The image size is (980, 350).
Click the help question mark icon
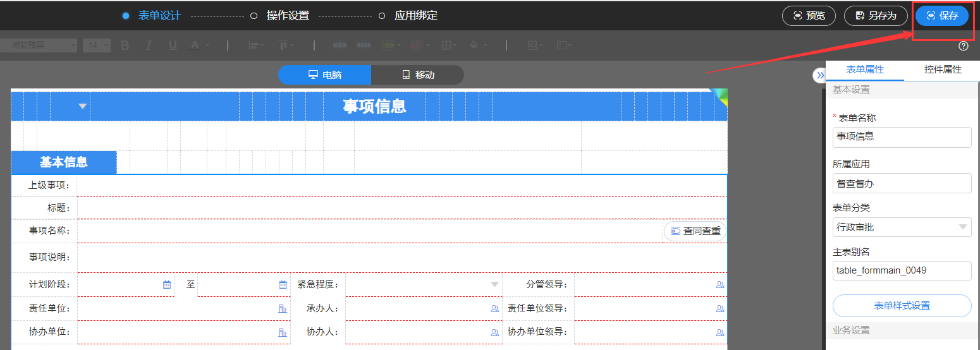click(x=963, y=46)
